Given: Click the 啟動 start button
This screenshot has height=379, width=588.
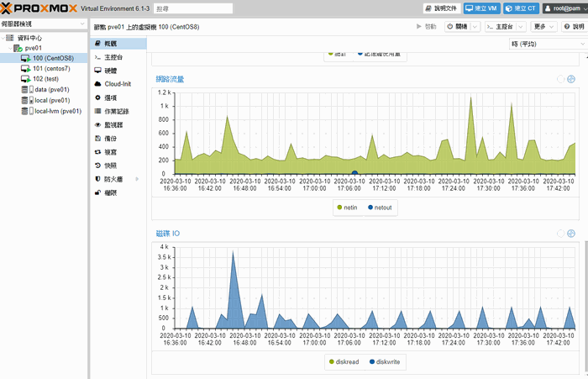Looking at the screenshot, I should (x=427, y=27).
